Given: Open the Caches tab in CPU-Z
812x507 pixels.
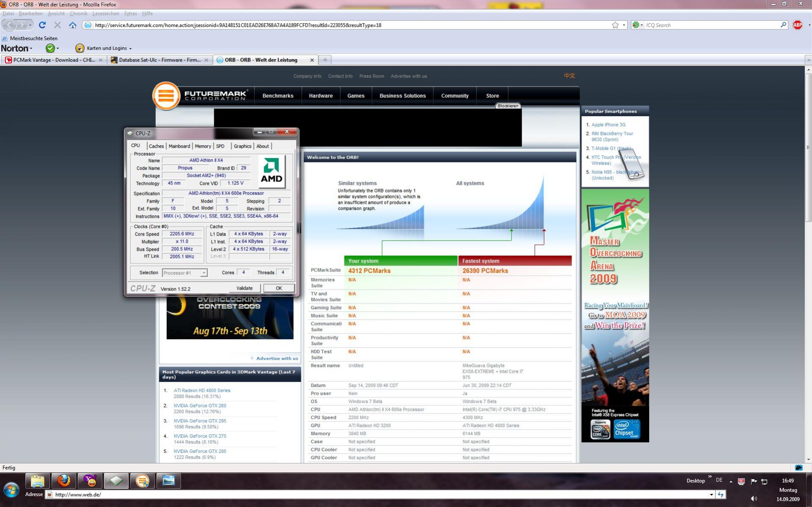Looking at the screenshot, I should [x=156, y=146].
